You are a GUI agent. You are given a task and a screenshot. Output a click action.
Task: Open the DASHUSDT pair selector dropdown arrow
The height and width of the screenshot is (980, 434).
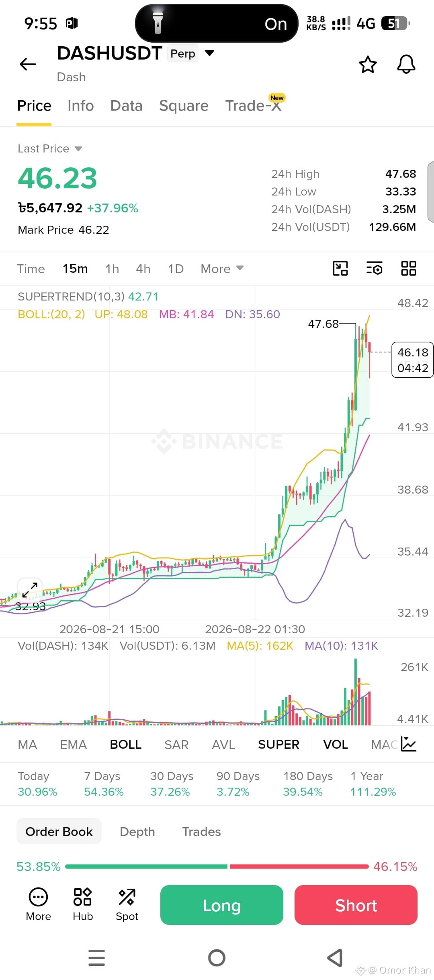click(x=209, y=53)
